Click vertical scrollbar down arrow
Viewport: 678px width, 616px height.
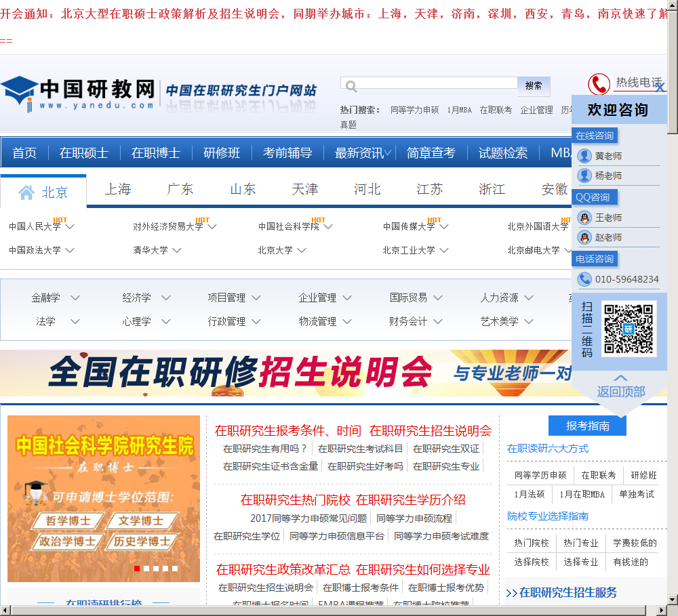pyautogui.click(x=673, y=600)
